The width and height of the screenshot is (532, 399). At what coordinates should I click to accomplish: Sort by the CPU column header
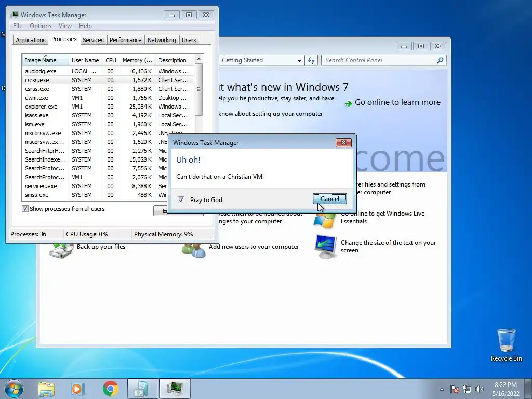point(111,60)
